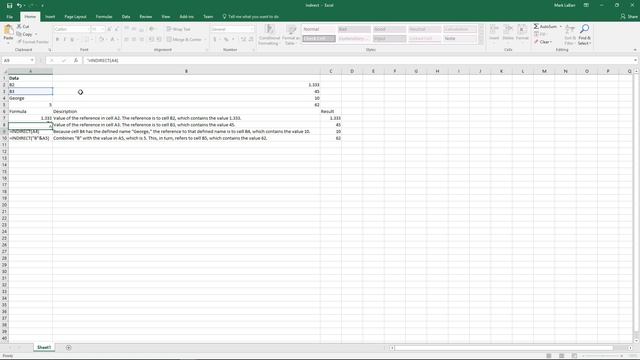
Task: Expand the AutoSum dropdown arrow
Action: point(560,27)
